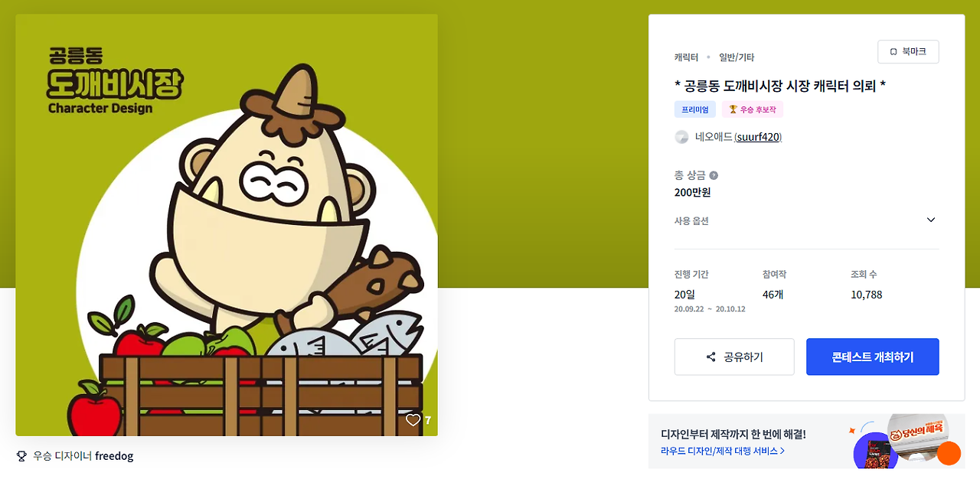
Task: Click the bookmark icon in 북마크 button
Action: 893,52
